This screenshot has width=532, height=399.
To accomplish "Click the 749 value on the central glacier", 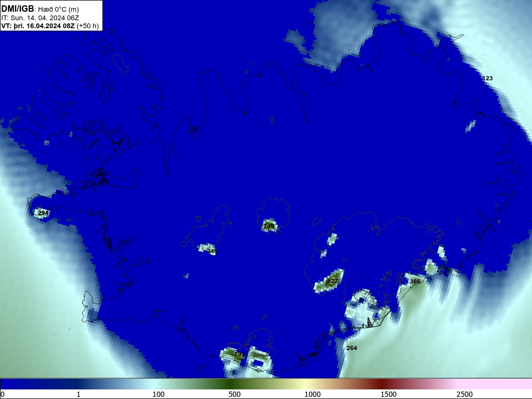I will 269,226.
